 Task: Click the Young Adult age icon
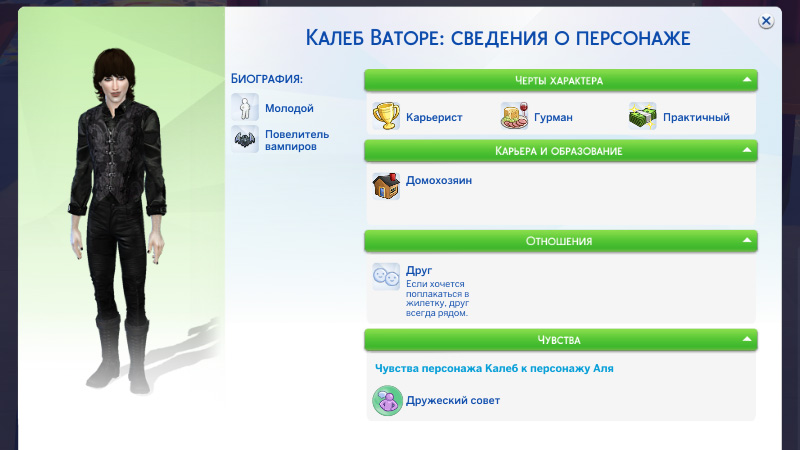tap(245, 107)
